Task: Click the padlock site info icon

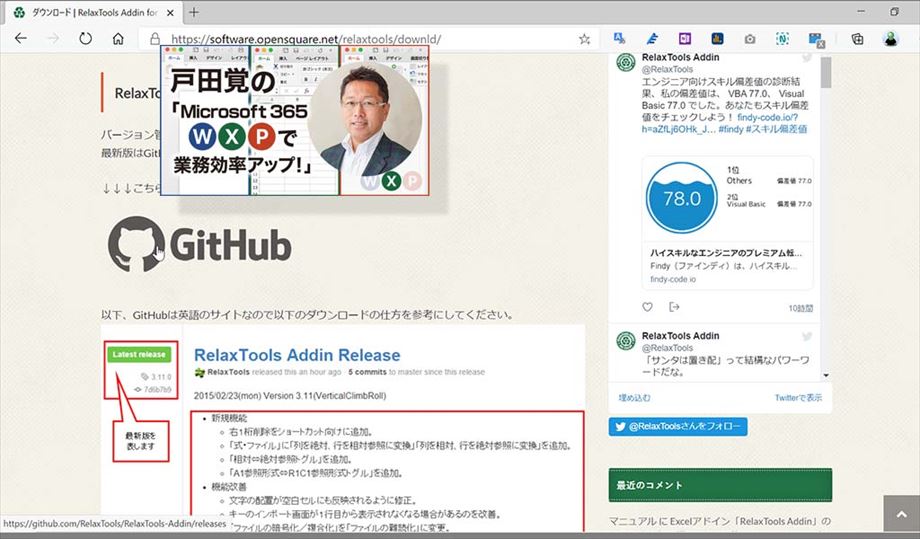Action: point(155,39)
